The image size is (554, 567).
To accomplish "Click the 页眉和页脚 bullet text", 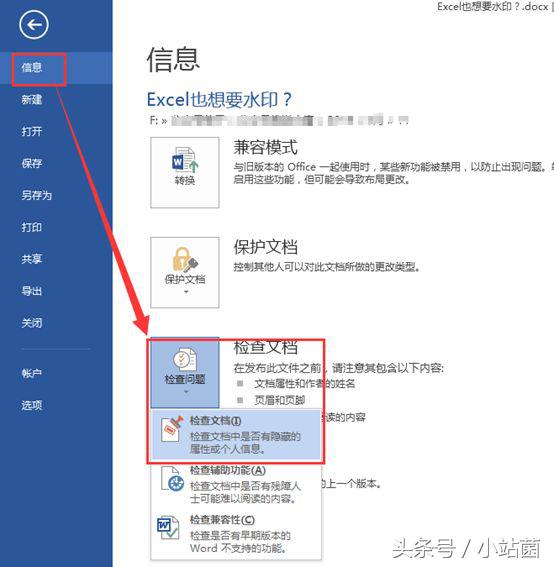I will (280, 400).
